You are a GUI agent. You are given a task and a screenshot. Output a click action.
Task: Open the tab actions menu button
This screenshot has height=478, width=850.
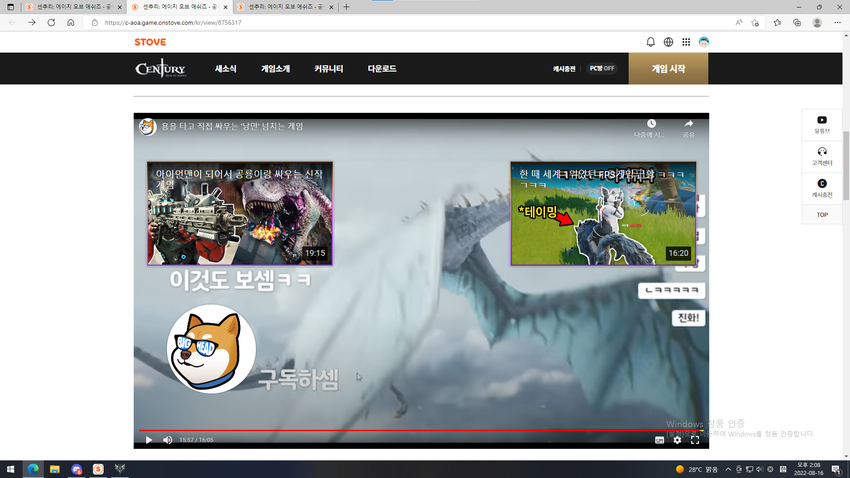tap(10, 7)
